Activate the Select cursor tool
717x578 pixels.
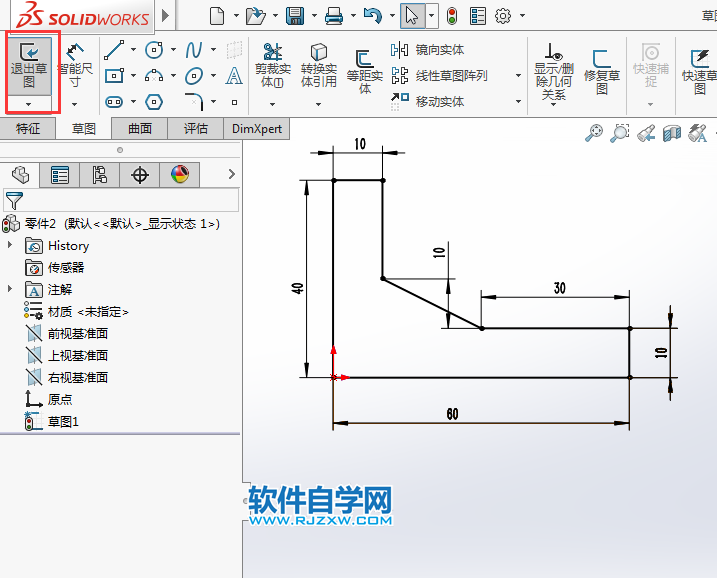(x=411, y=16)
